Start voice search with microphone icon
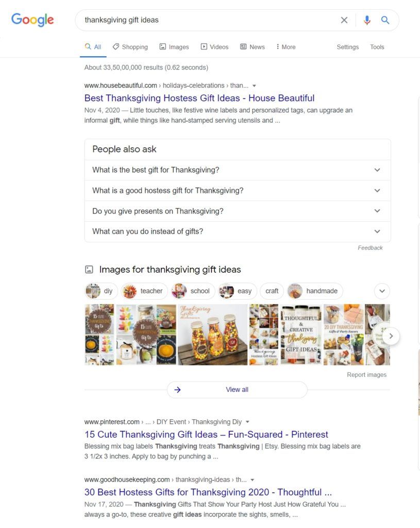 [x=367, y=20]
